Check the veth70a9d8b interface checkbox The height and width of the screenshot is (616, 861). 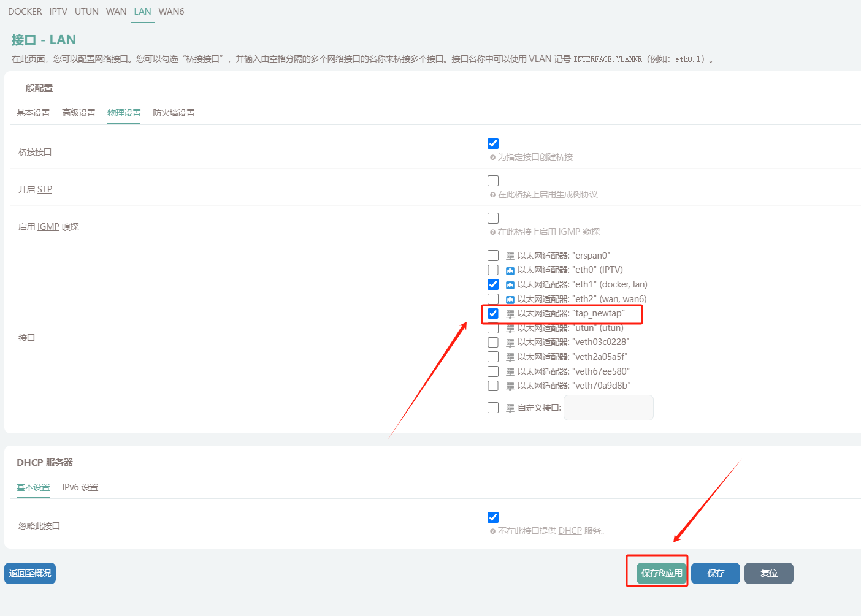(x=493, y=386)
